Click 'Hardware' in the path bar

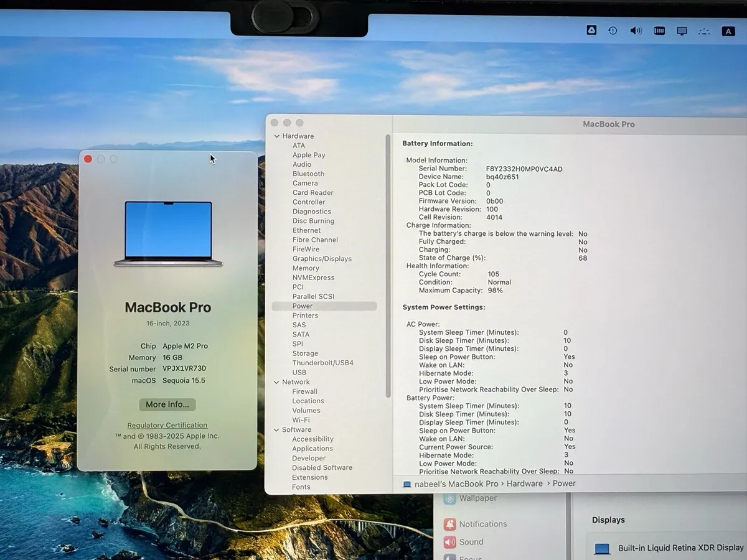click(x=525, y=483)
